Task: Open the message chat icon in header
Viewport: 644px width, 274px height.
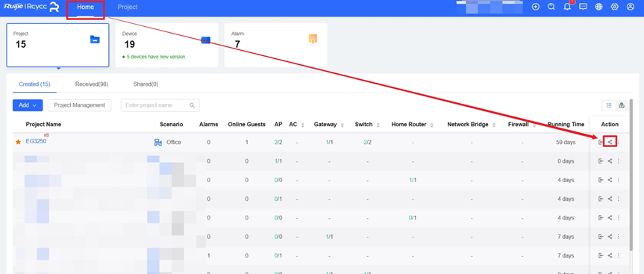Action: pyautogui.click(x=583, y=7)
